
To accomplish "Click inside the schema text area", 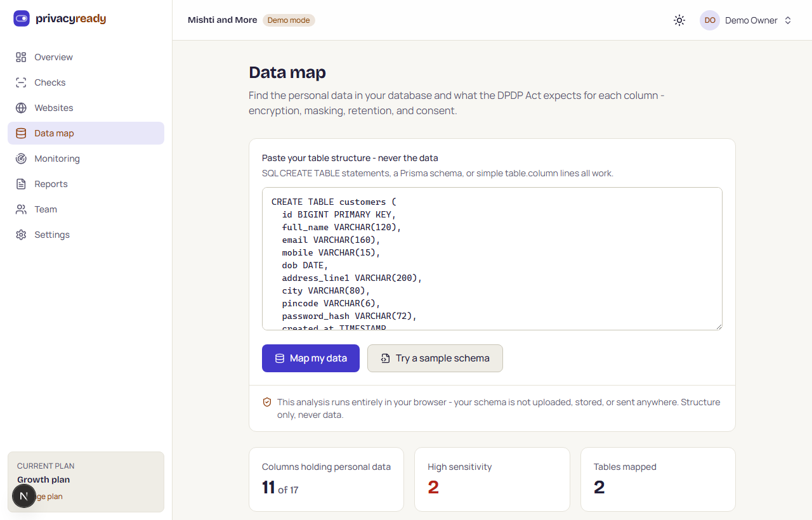I will coord(492,259).
